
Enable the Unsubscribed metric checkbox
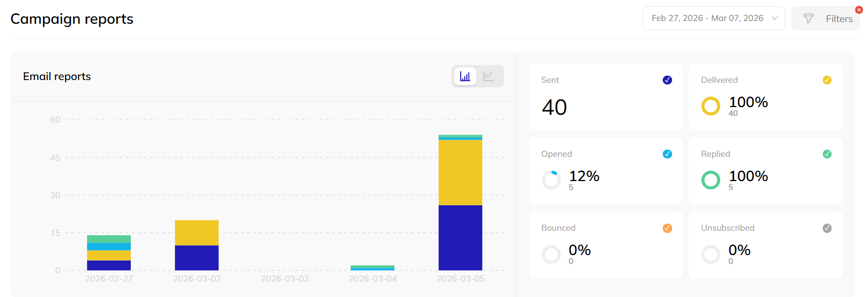click(827, 228)
